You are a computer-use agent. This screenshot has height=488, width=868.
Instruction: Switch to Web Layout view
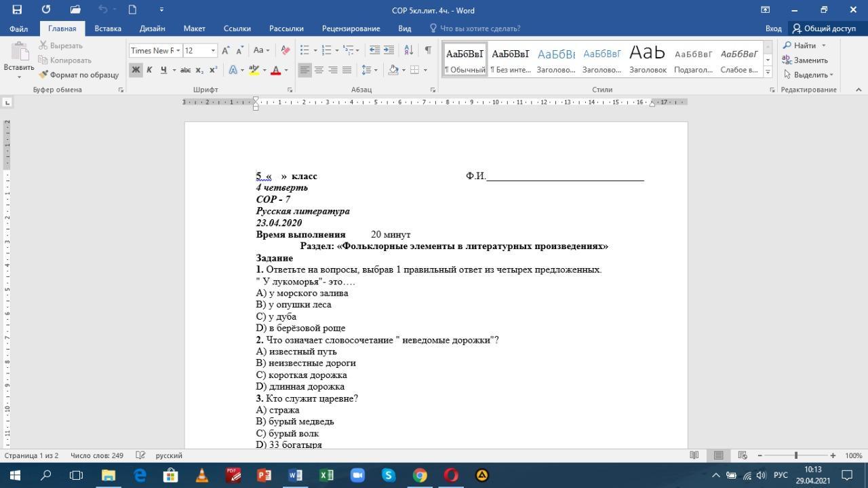tap(743, 455)
